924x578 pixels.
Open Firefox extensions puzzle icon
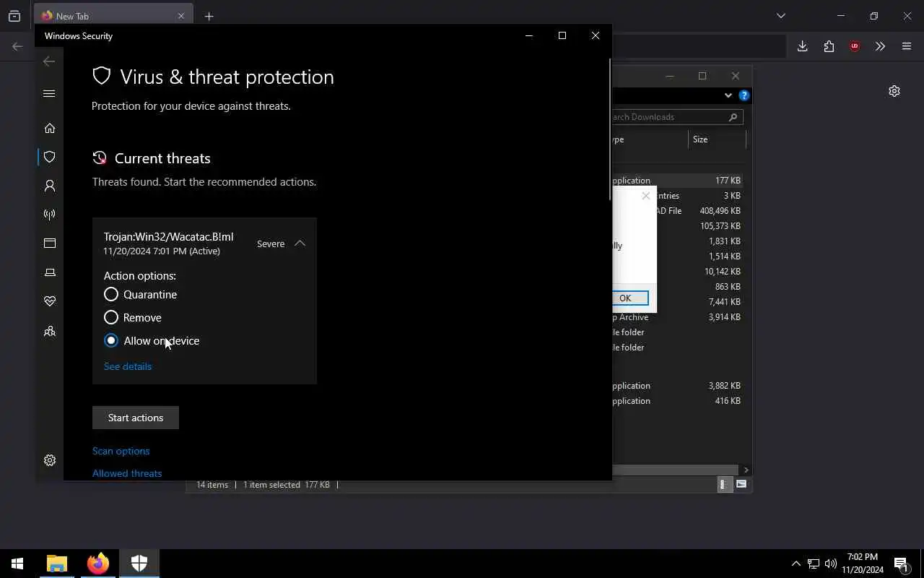[x=829, y=46]
